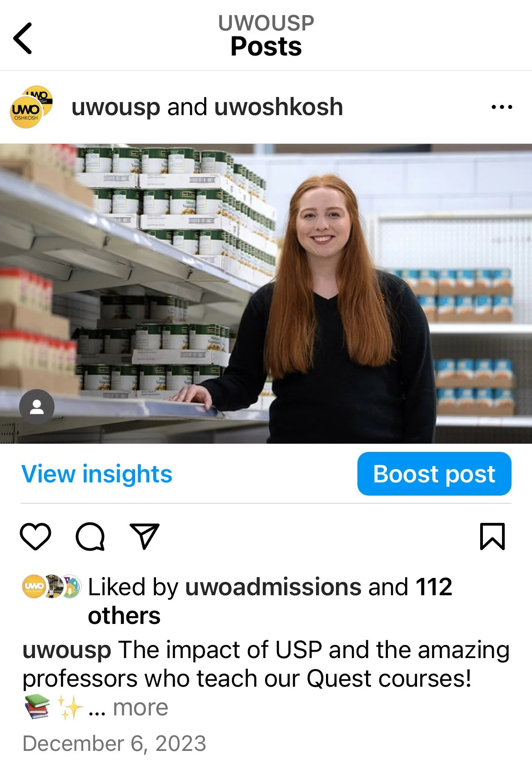Save post with bookmark icon
This screenshot has height=765, width=532.
pos(492,537)
